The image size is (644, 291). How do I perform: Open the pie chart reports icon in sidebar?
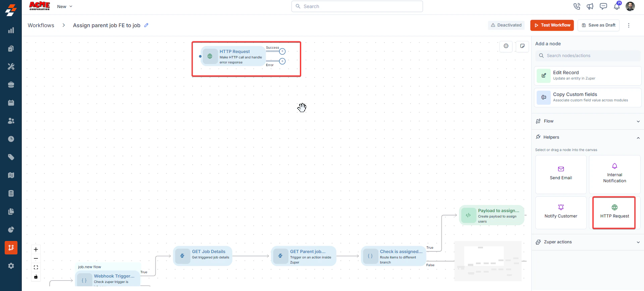click(x=11, y=230)
